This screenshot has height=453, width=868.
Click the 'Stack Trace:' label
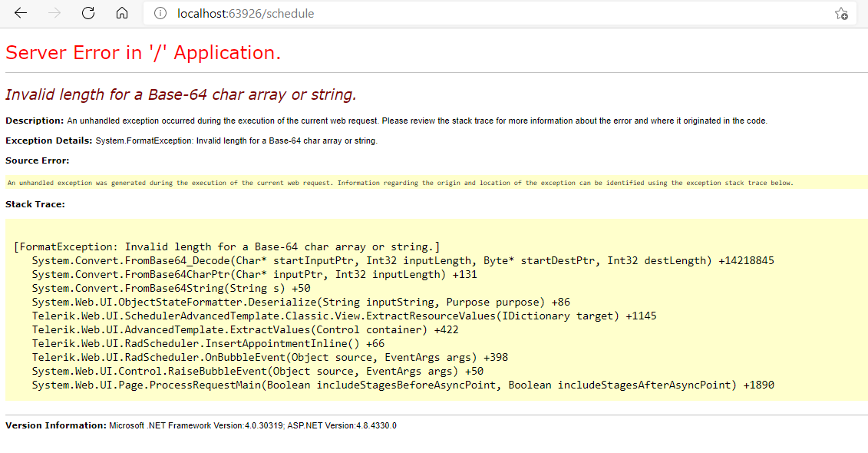[35, 204]
